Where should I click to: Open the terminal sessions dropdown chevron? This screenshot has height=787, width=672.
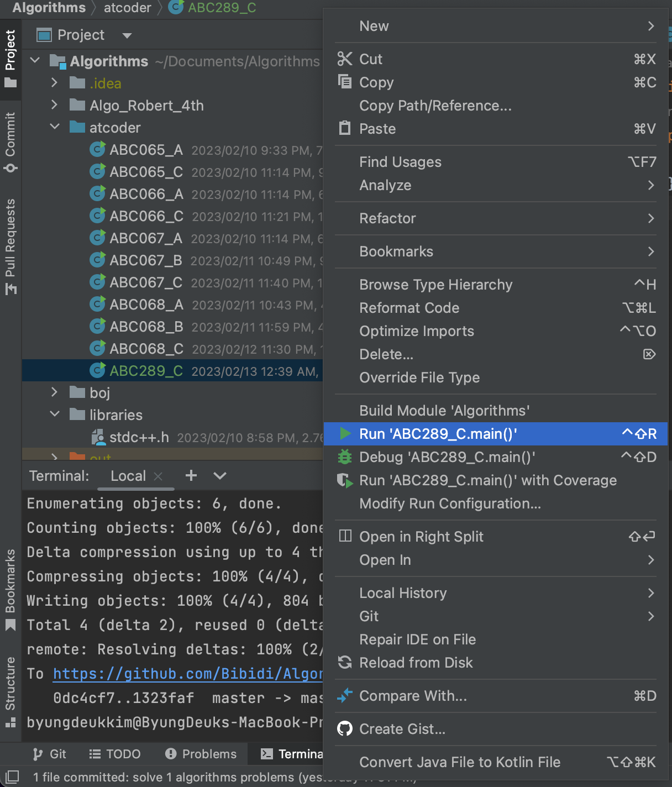coord(220,475)
